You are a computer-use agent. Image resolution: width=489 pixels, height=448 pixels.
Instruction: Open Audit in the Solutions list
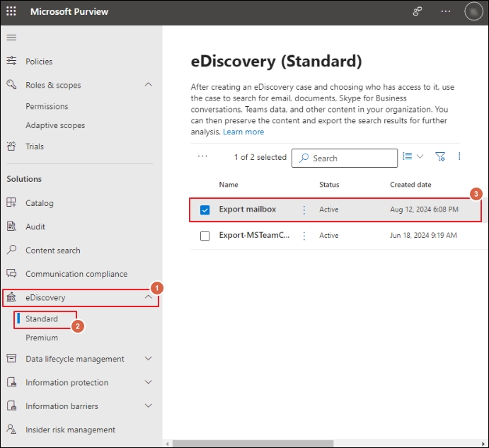pyautogui.click(x=35, y=226)
